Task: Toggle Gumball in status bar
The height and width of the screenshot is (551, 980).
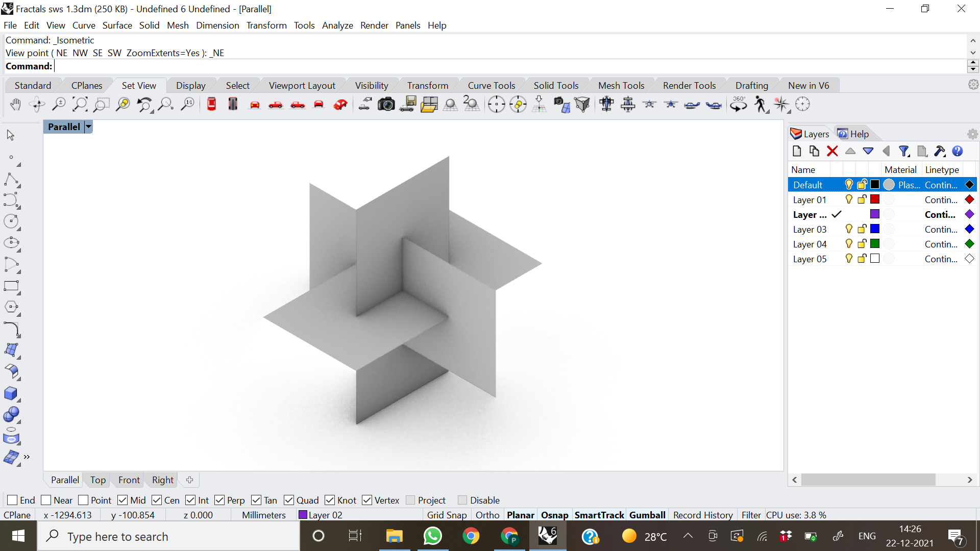Action: point(647,515)
